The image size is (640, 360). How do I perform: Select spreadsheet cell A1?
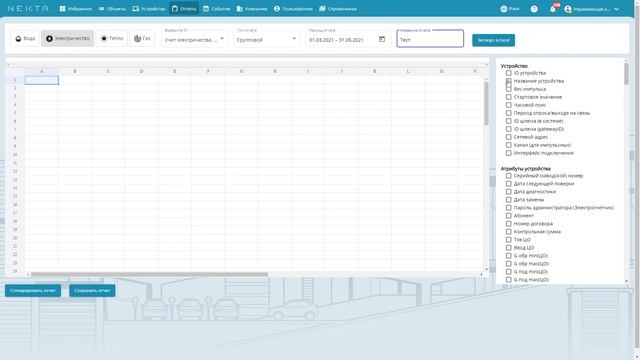42,80
